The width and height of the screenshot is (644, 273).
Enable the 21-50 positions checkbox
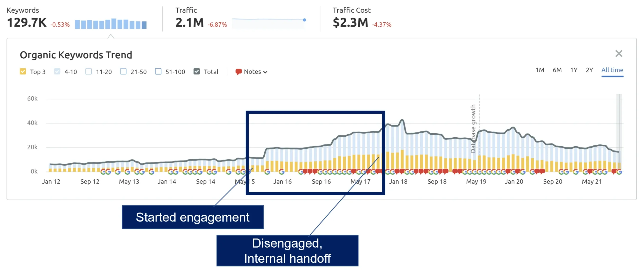pos(123,71)
